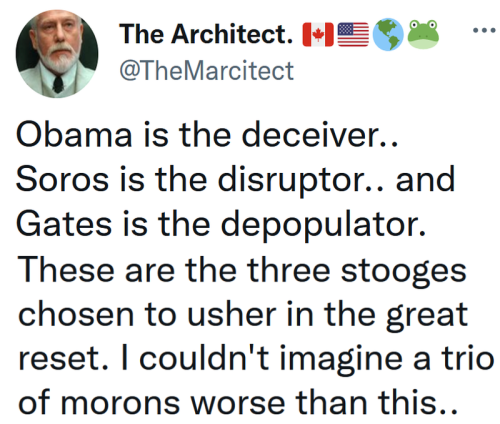Select the word 'Soros' in tweet
The image size is (500, 424).
tap(62, 179)
